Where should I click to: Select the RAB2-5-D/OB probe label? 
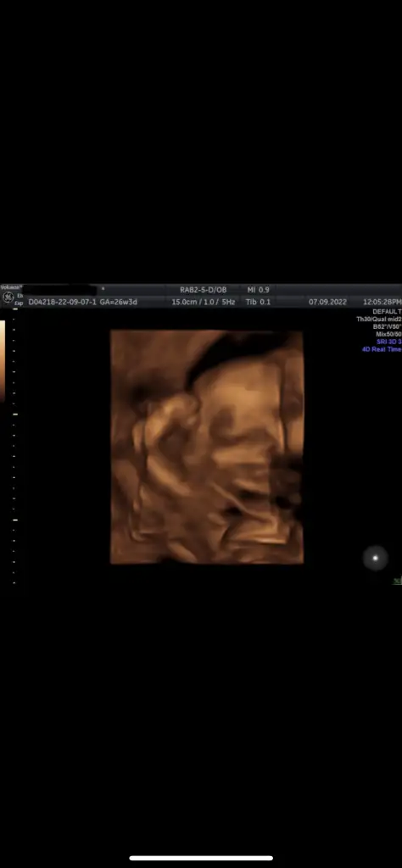pyautogui.click(x=204, y=290)
